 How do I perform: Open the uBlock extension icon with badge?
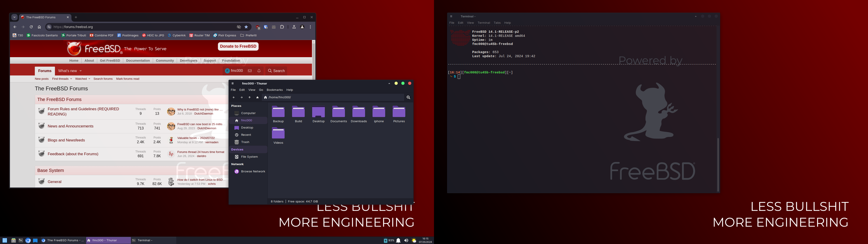[258, 27]
